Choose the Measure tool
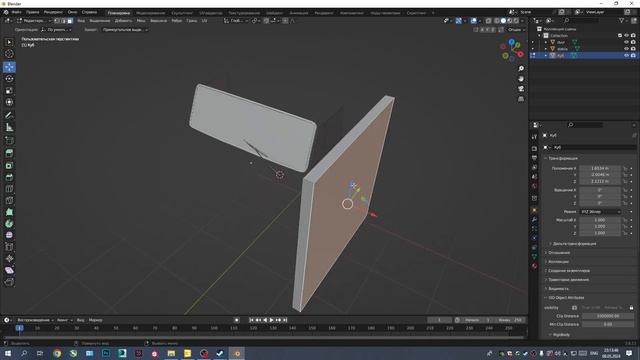This screenshot has width=640, height=360. [x=9, y=127]
